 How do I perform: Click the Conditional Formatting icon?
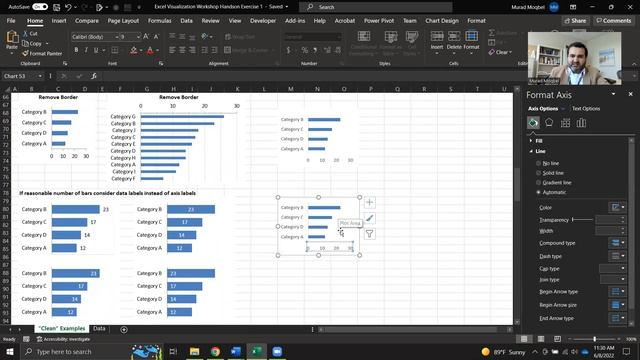[x=364, y=36]
